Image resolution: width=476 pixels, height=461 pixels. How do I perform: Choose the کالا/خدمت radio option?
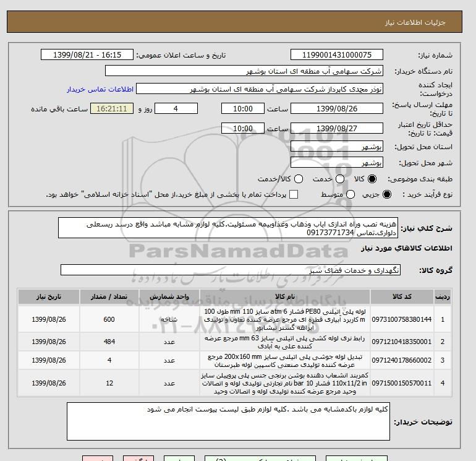(299, 179)
